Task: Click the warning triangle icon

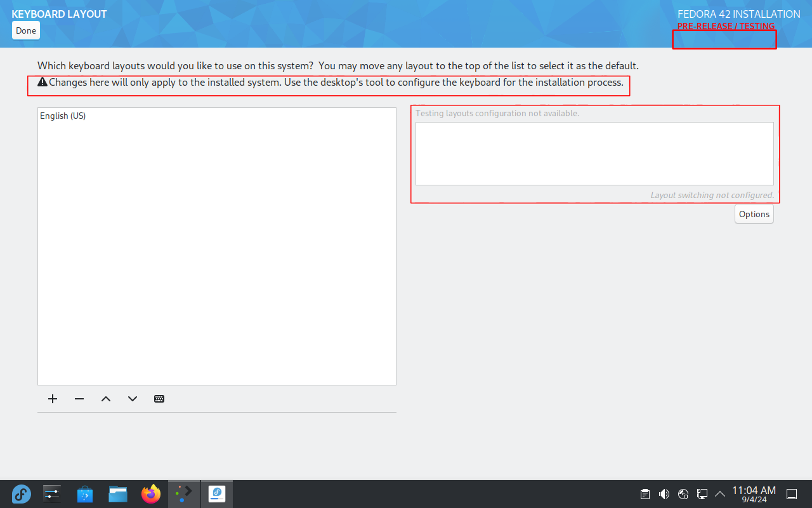Action: tap(43, 82)
